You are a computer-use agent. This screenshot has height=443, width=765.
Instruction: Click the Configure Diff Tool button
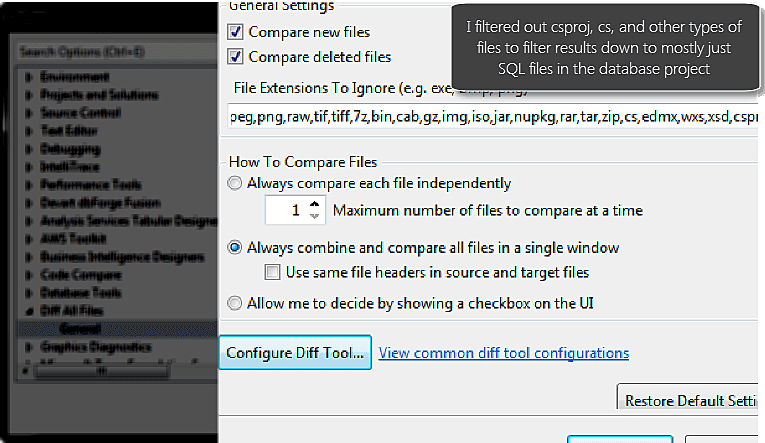(295, 353)
